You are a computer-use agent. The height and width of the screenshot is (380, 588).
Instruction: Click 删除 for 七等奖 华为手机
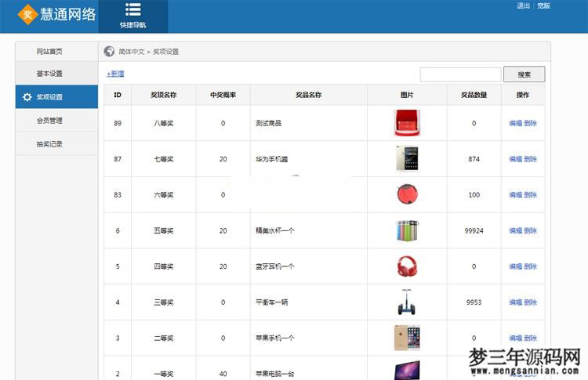[x=530, y=159]
